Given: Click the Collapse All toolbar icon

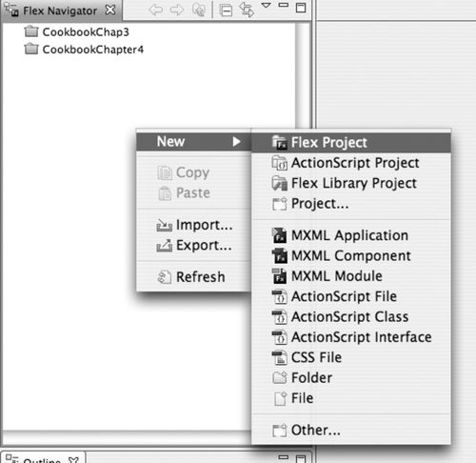Looking at the screenshot, I should click(226, 10).
